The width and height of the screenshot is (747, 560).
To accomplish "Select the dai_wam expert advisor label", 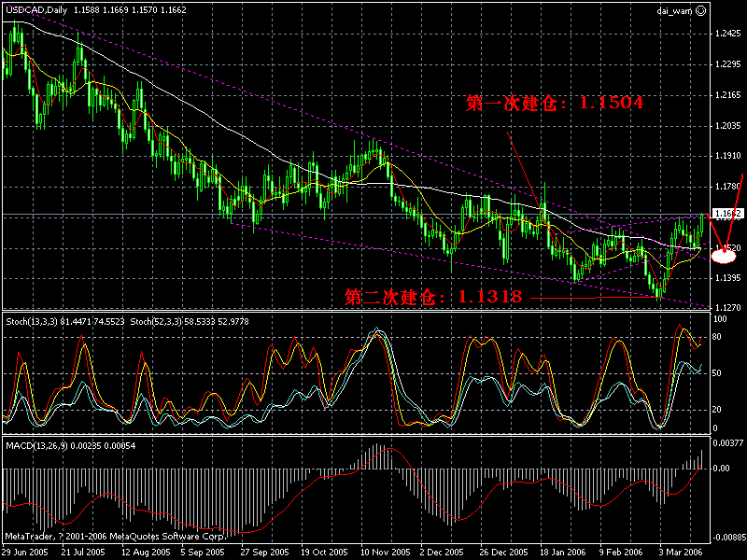I will [674, 10].
